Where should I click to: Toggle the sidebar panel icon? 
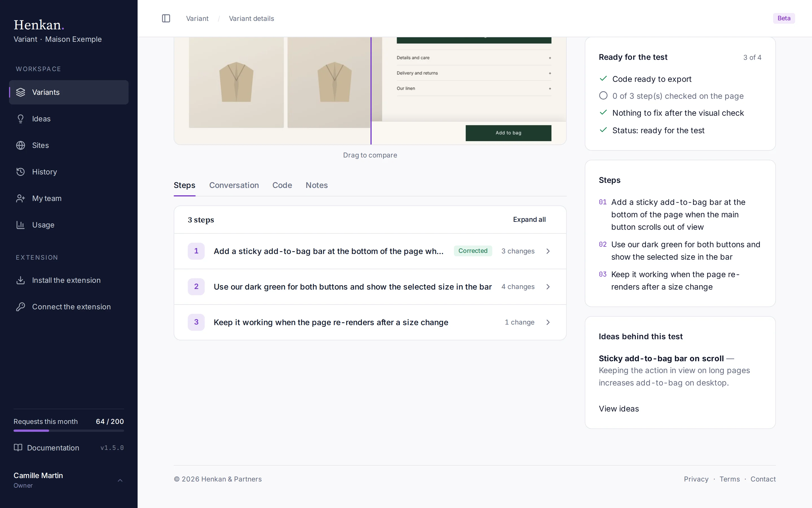point(166,18)
